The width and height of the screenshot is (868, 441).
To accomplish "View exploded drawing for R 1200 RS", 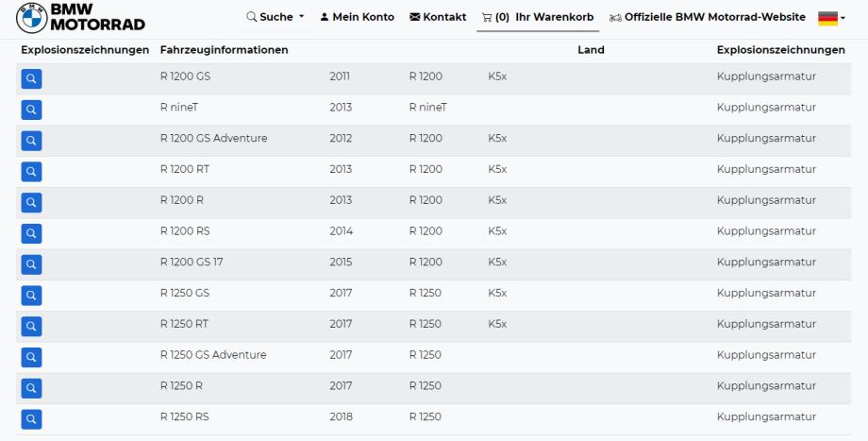I will click(x=31, y=233).
